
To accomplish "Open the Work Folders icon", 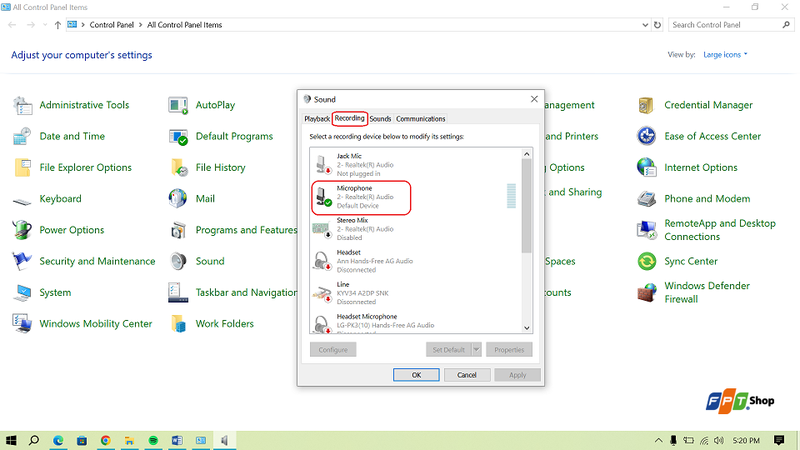I will tap(178, 323).
